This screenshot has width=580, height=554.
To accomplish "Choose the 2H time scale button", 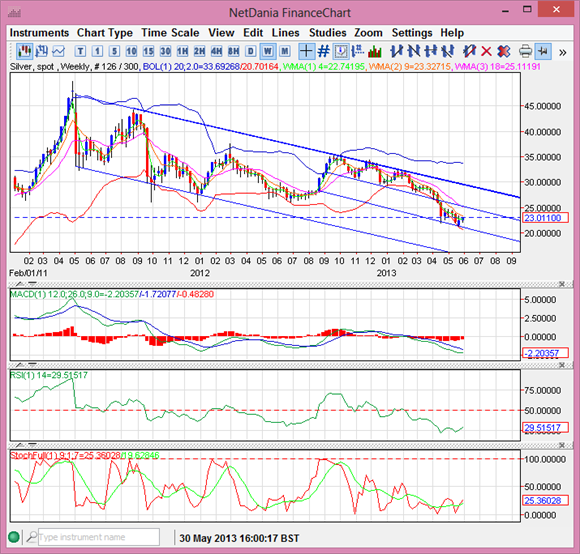I will coord(199,51).
